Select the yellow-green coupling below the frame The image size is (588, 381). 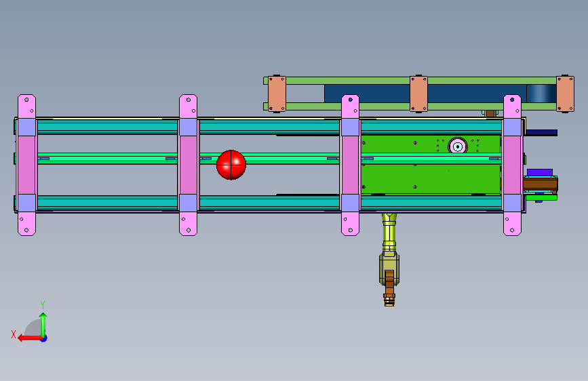(389, 233)
